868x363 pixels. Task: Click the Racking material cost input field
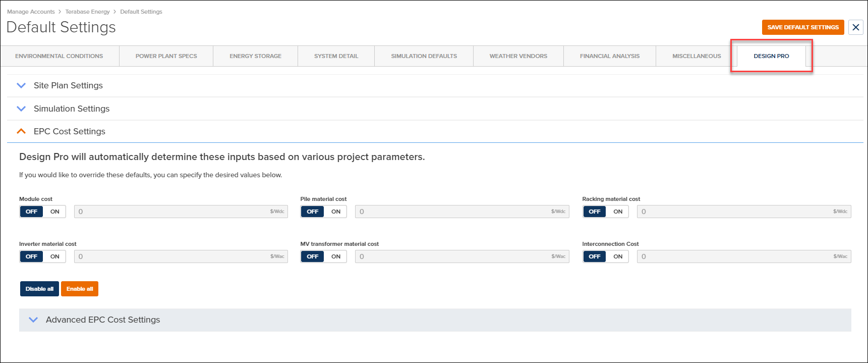point(744,212)
